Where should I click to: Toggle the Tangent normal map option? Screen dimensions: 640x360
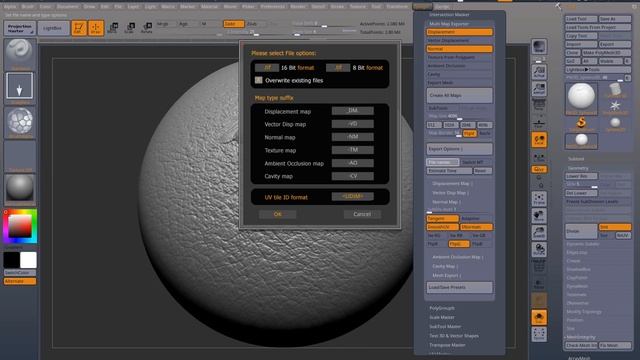pos(442,219)
